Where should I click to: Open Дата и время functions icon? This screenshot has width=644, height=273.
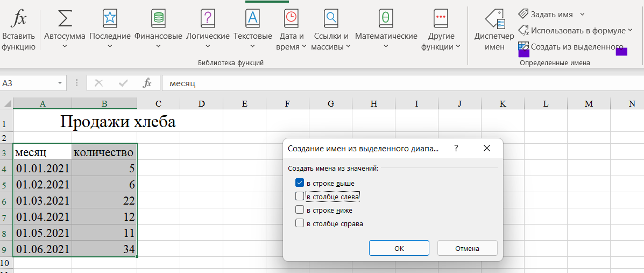click(x=291, y=19)
